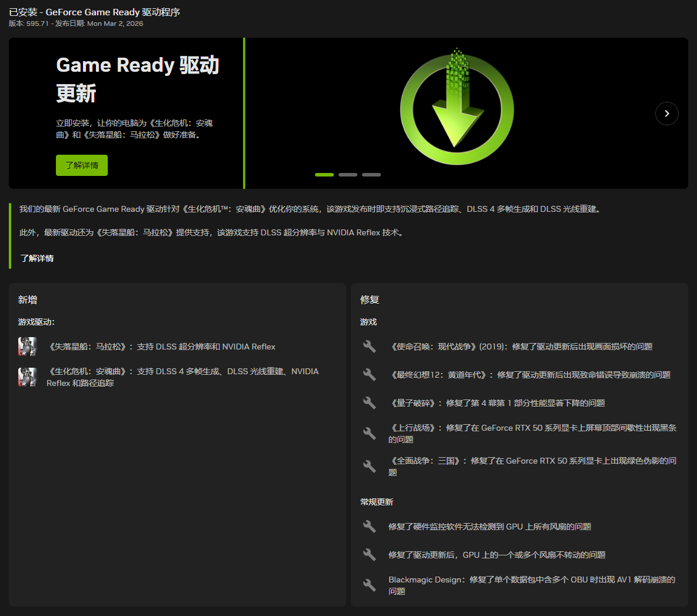Image resolution: width=697 pixels, height=616 pixels.
Task: Select the 失落星船：马拉松 DLSS support entry text
Action: click(161, 347)
